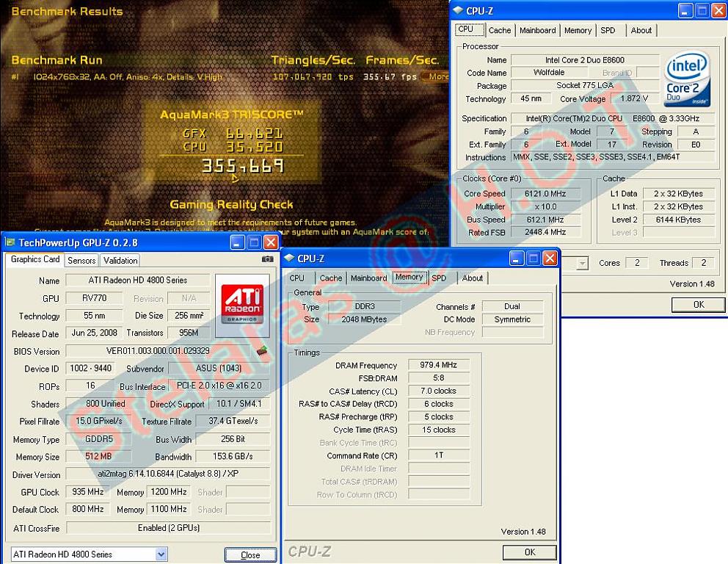Open the Validation tab in GPU-Z

120,261
